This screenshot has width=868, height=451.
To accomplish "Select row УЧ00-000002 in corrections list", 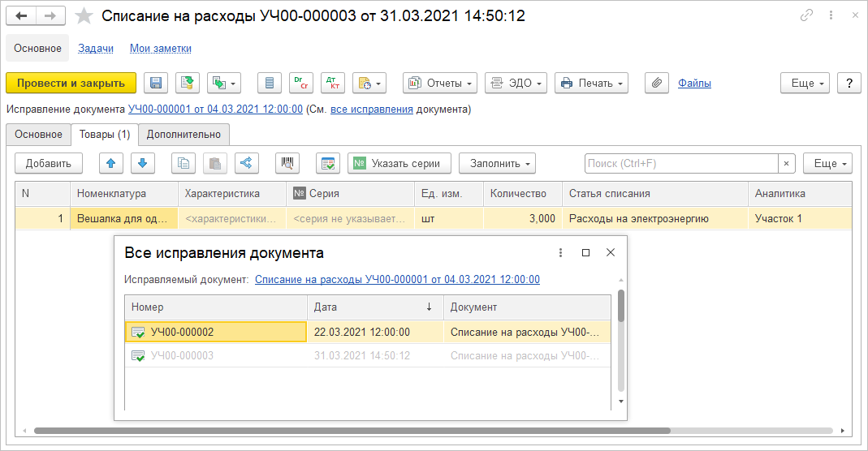I will [368, 333].
